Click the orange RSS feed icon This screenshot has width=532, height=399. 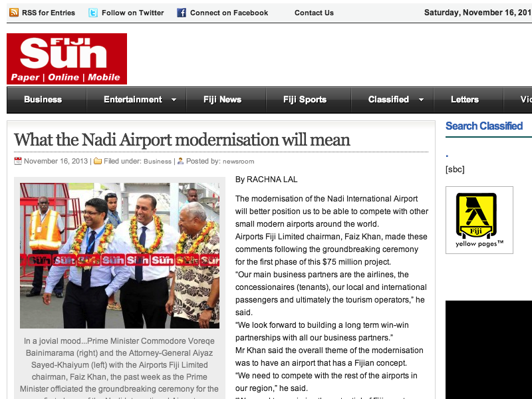point(14,13)
